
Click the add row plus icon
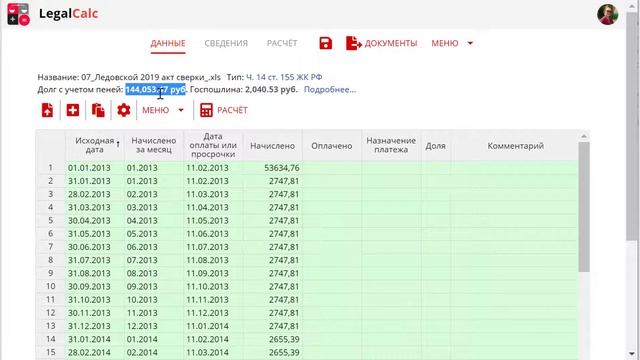73,110
